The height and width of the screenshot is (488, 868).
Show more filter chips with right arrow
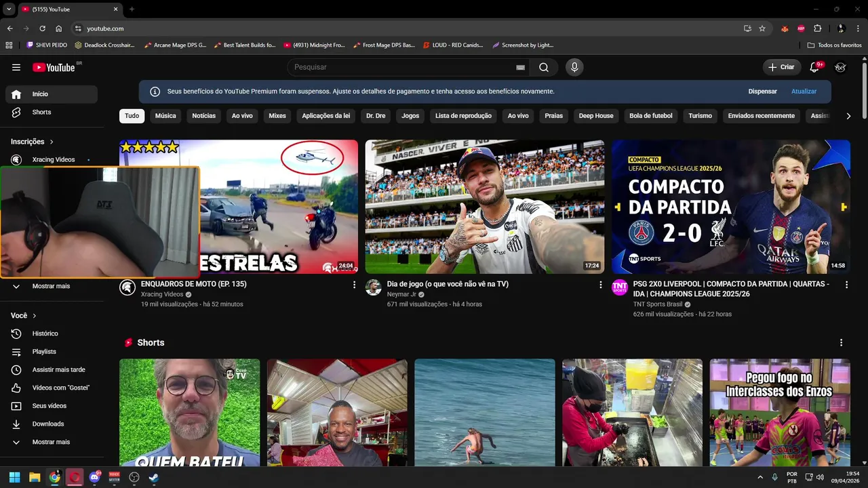(x=848, y=116)
